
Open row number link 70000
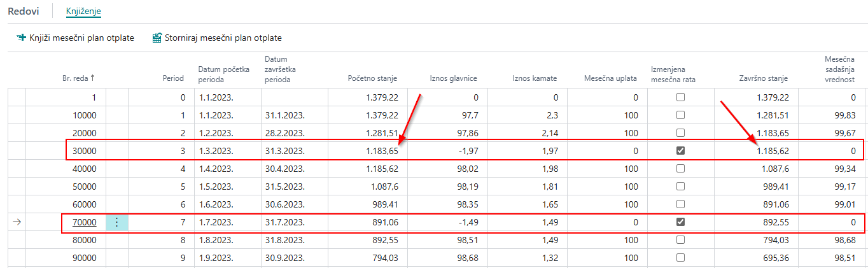[85, 222]
